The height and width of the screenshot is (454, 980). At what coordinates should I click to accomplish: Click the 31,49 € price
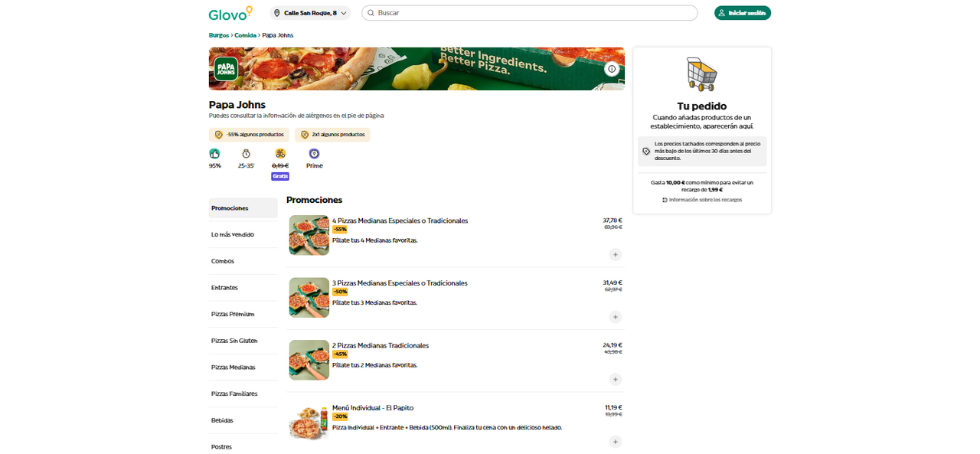click(612, 283)
